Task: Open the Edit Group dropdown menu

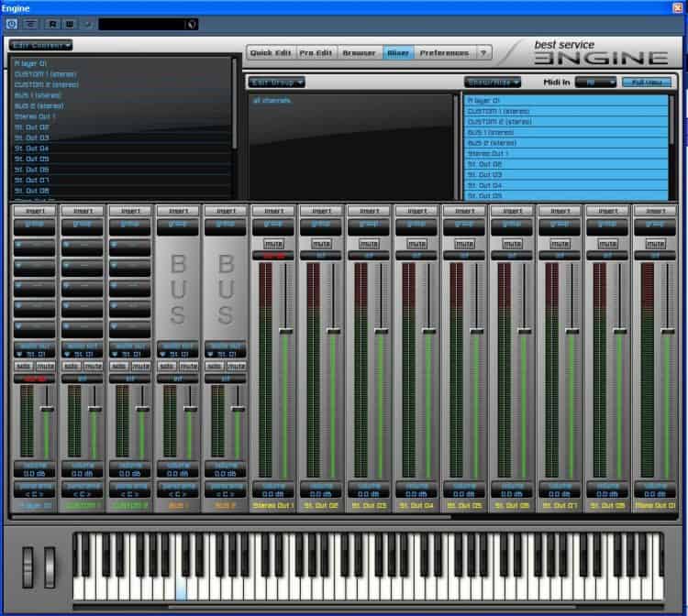Action: click(276, 82)
